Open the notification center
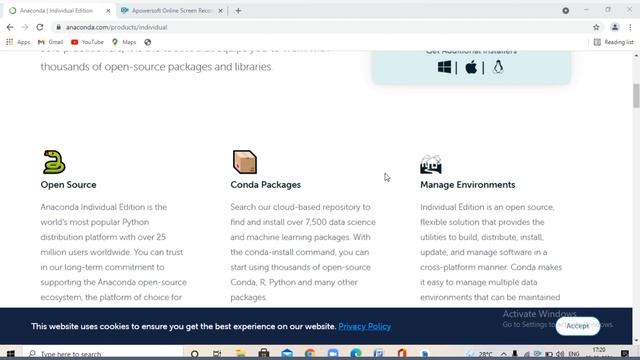Viewport: 640px width, 360px height. [x=625, y=353]
